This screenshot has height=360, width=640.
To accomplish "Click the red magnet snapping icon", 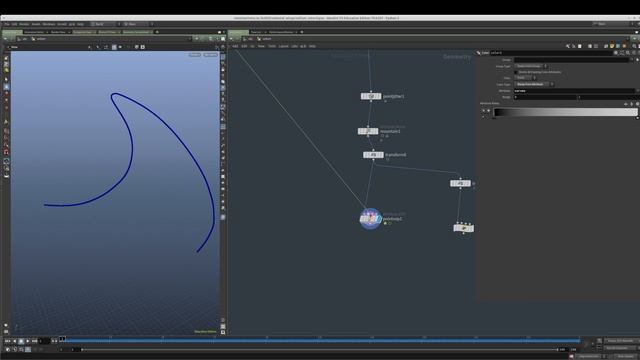I will [6, 152].
